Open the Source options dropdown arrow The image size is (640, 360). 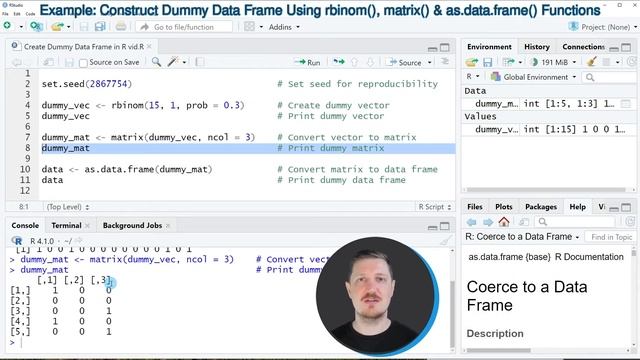pos(429,62)
